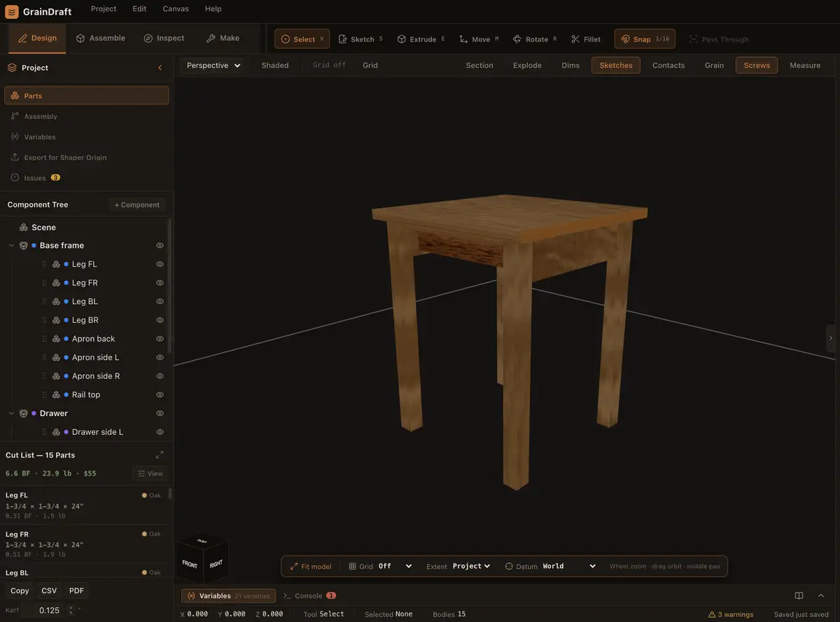Enable the Section view
Screen dimensions: 840x622
click(x=479, y=65)
